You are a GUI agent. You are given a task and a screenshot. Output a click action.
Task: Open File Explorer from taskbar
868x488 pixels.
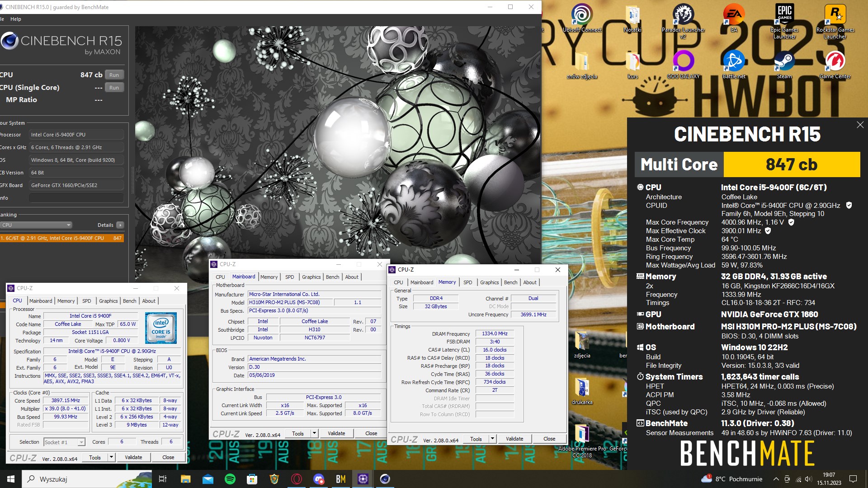pos(185,479)
